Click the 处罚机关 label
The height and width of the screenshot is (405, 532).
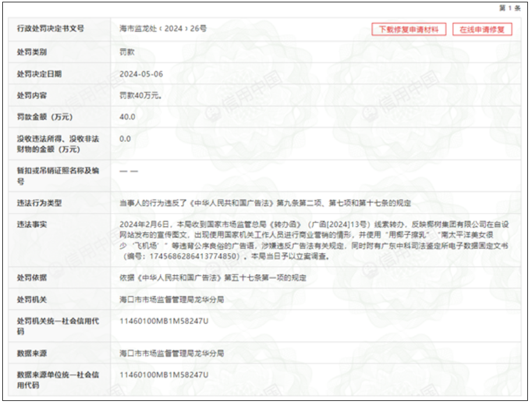(x=32, y=300)
